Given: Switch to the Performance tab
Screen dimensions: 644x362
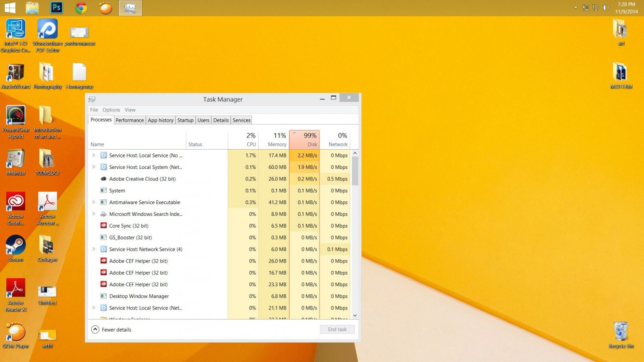Looking at the screenshot, I should pyautogui.click(x=129, y=120).
